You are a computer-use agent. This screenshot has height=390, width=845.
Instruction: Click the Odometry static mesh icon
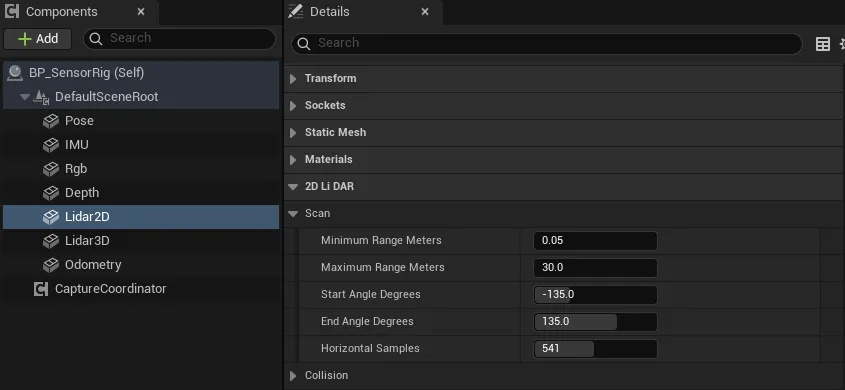[x=51, y=265]
